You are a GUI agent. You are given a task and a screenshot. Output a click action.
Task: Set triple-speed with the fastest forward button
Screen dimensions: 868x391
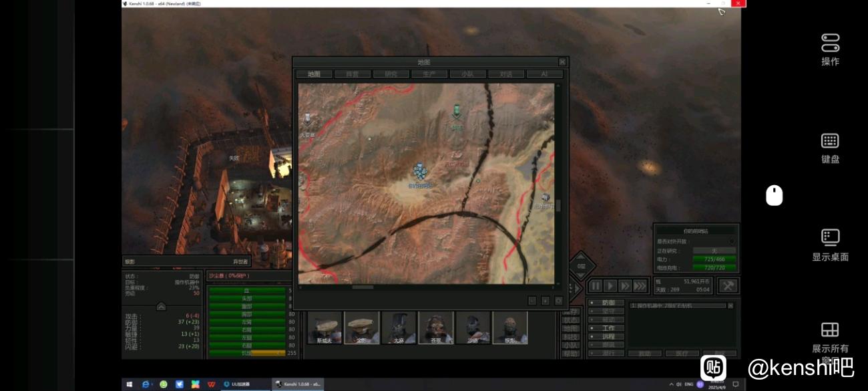640,286
